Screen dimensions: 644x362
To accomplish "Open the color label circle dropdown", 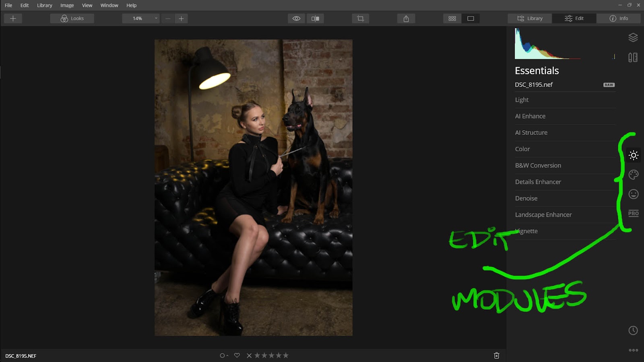I will click(224, 356).
